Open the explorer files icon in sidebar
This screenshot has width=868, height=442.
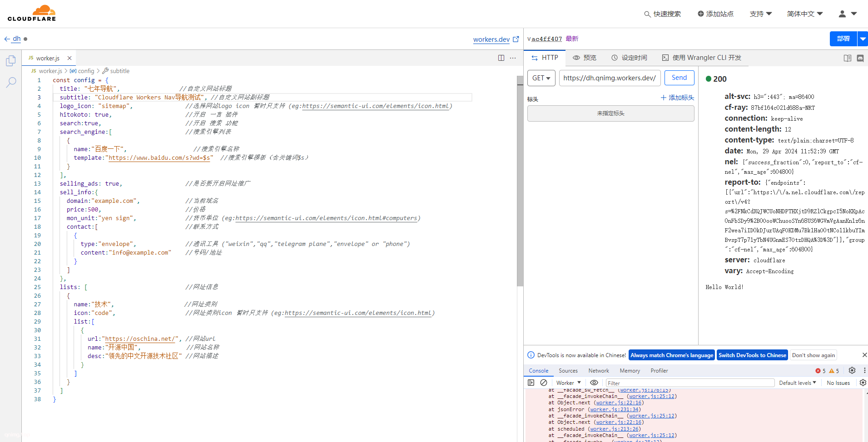[11, 60]
